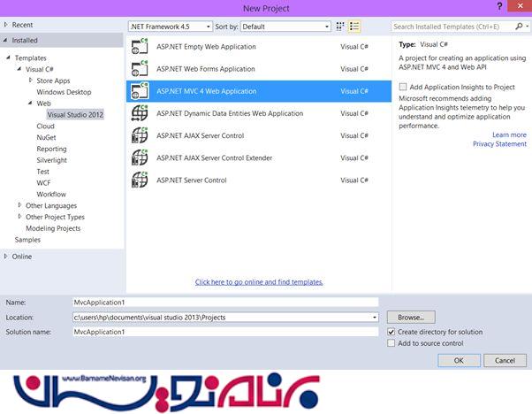The image size is (532, 414).
Task: Click the search magnifier icon
Action: (519, 27)
